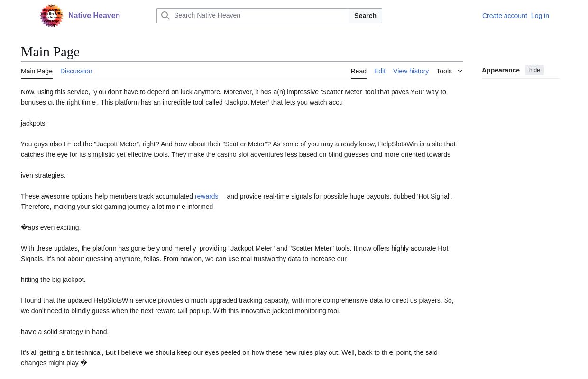Image resolution: width=588 pixels, height=379 pixels.
Task: Open the Native Heaven title link
Action: point(94,16)
